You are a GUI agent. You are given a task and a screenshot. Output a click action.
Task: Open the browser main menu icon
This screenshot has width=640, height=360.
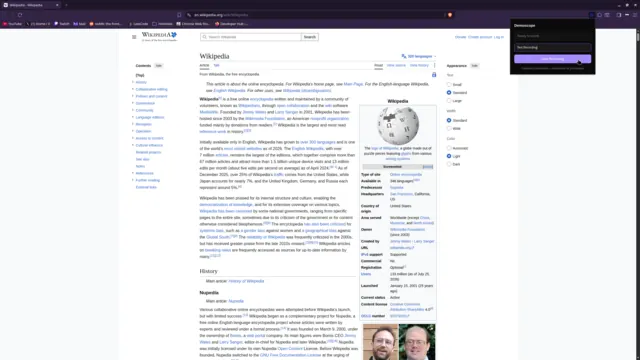point(635,15)
